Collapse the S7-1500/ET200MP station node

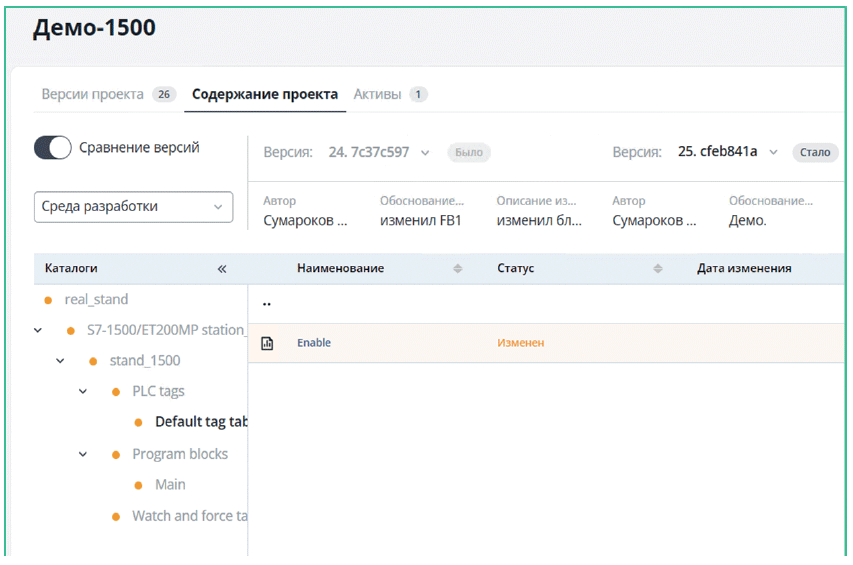tap(38, 330)
